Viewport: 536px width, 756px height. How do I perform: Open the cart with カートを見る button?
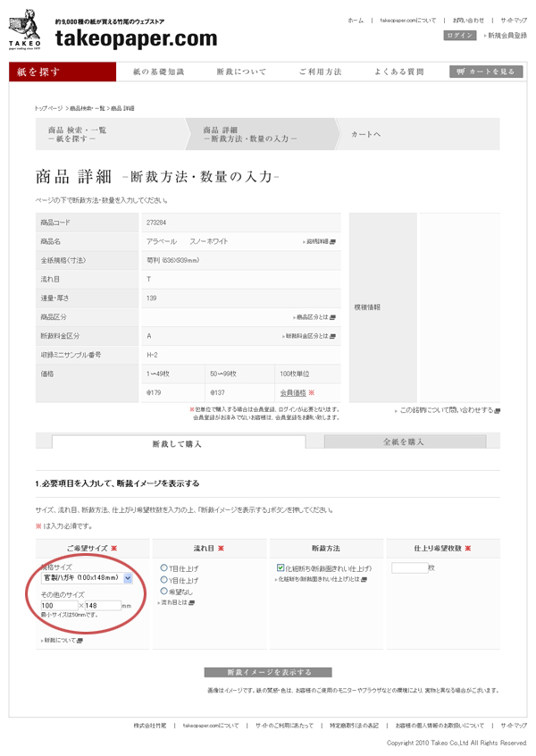point(486,71)
